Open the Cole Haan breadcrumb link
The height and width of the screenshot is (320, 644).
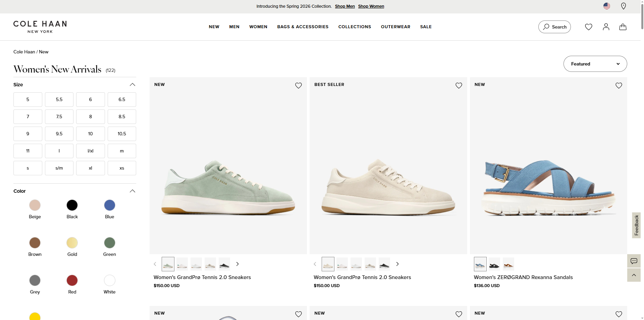point(24,52)
